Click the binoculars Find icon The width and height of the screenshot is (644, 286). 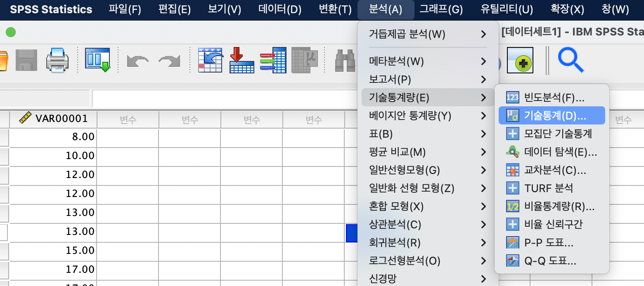tap(346, 61)
